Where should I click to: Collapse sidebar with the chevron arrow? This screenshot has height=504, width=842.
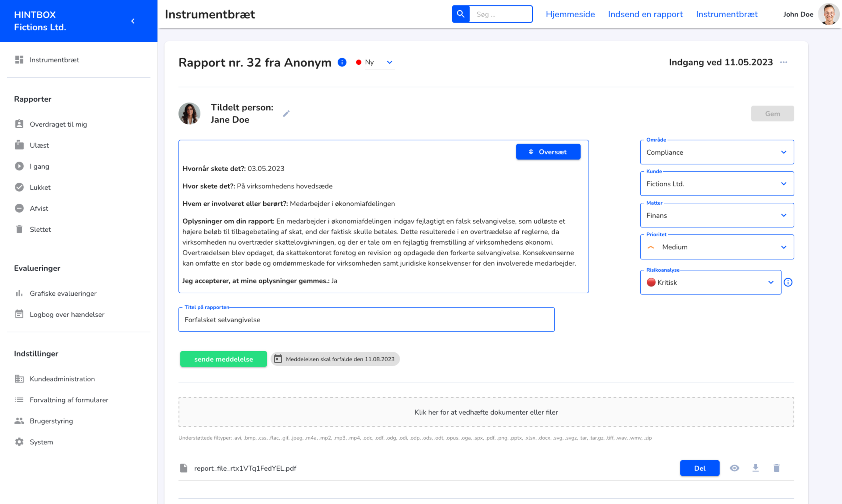tap(133, 21)
